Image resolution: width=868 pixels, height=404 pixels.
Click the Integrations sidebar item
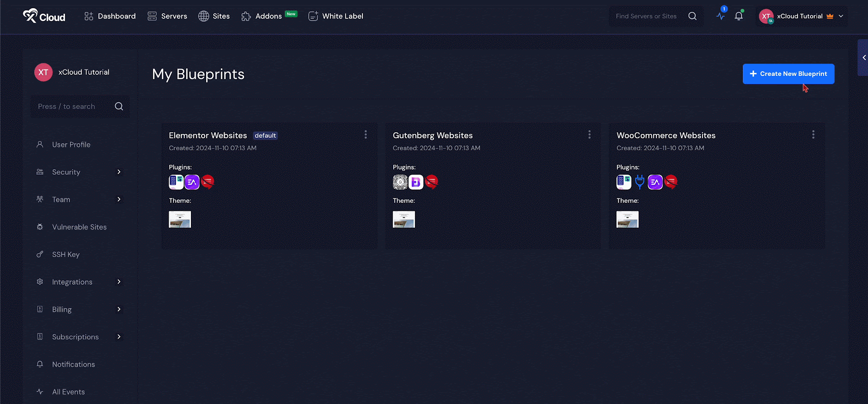click(x=72, y=282)
